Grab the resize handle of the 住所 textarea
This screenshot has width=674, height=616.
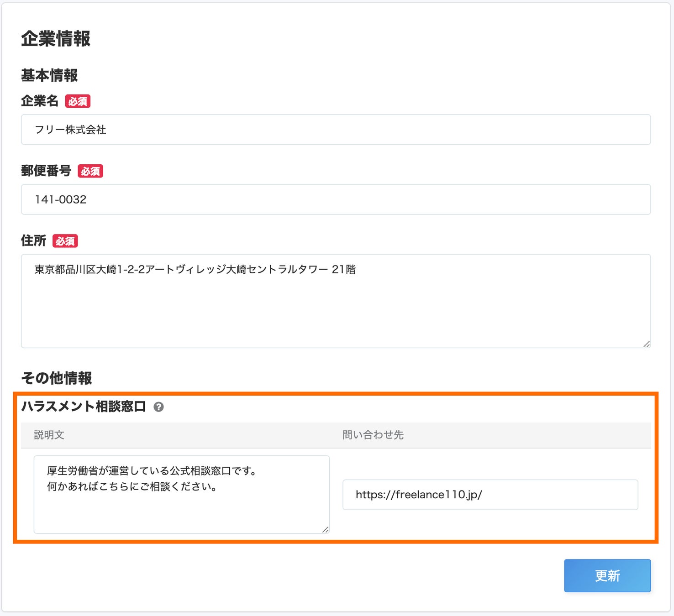(x=646, y=344)
